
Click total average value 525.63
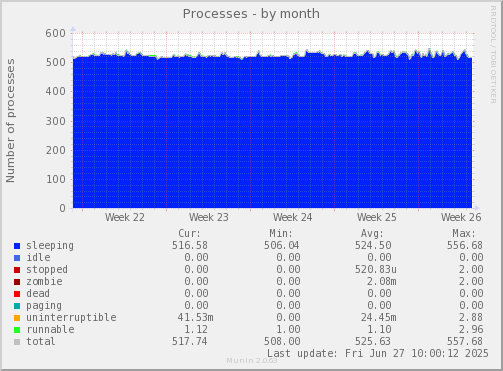pos(373,341)
